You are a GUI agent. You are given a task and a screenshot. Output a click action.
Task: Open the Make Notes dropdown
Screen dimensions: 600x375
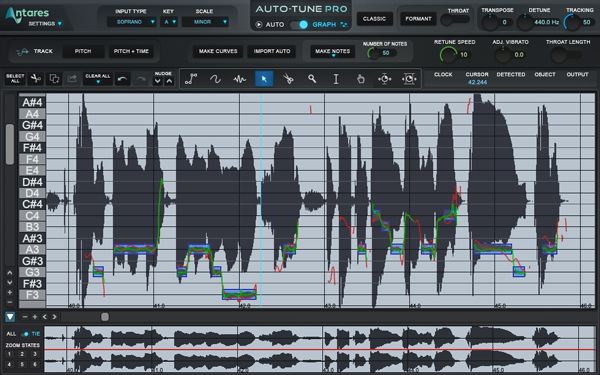(333, 52)
